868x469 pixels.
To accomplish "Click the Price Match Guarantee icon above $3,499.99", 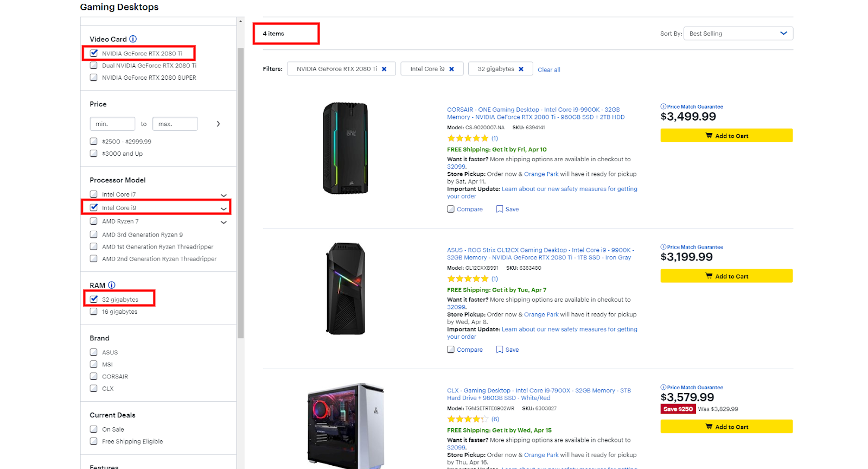I will tap(663, 106).
